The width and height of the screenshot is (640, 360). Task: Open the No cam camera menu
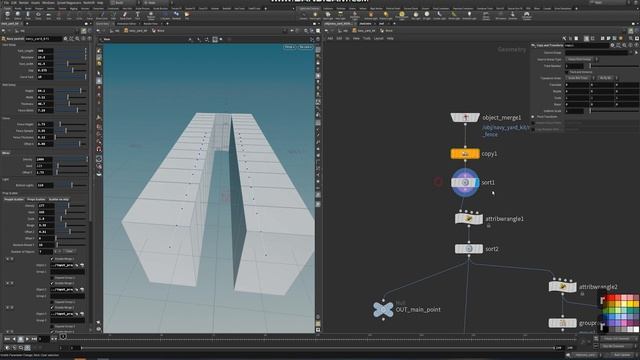305,47
